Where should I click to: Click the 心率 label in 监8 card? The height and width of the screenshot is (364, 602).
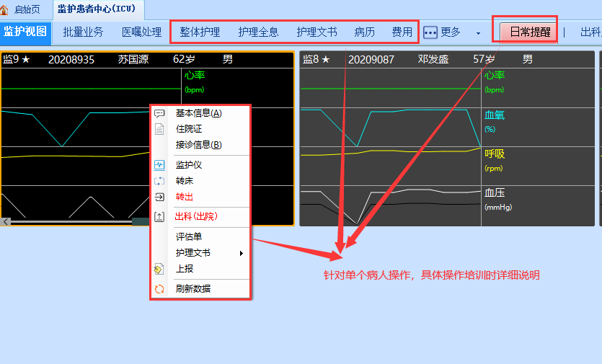[x=495, y=75]
